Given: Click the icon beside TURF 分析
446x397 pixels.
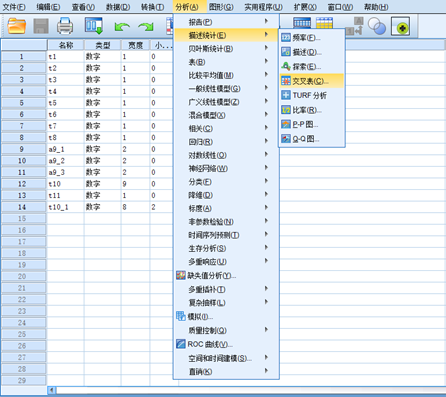Looking at the screenshot, I should (286, 95).
